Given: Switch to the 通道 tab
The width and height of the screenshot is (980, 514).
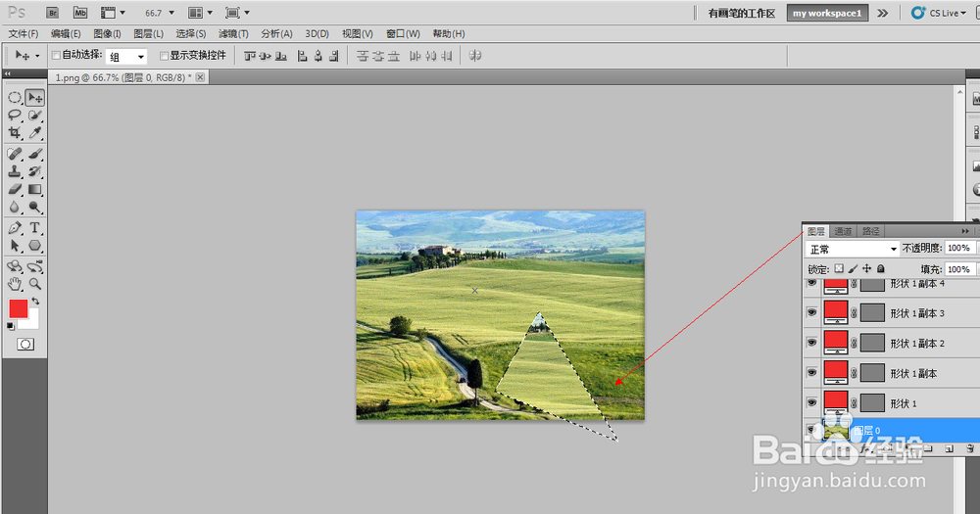Looking at the screenshot, I should pyautogui.click(x=843, y=231).
